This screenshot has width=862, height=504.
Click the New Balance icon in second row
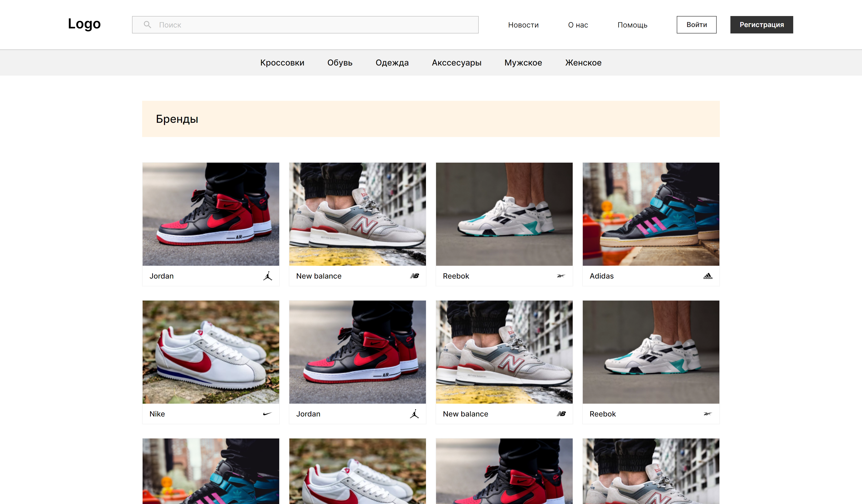[x=561, y=414]
